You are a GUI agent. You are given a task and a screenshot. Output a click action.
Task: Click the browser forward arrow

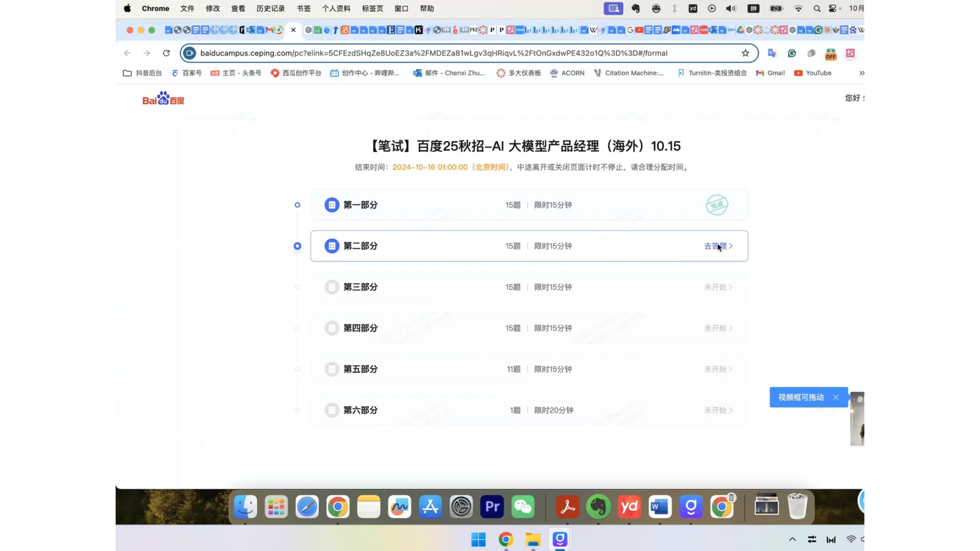pyautogui.click(x=146, y=53)
